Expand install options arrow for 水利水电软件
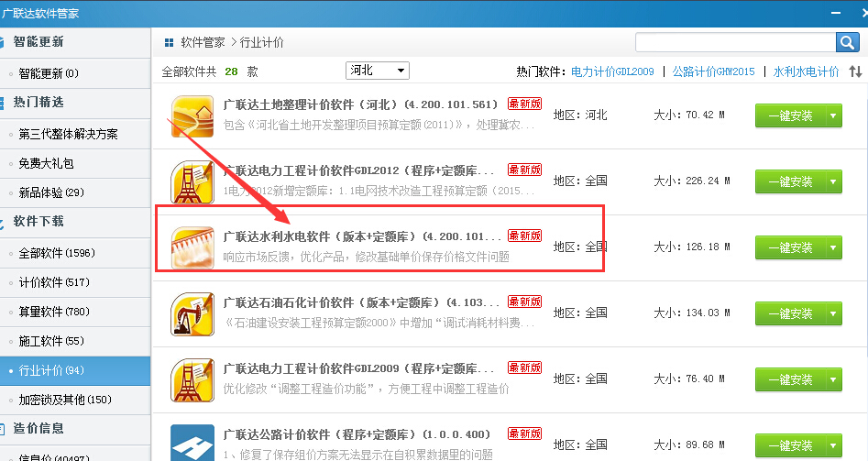868x461 pixels. point(833,247)
